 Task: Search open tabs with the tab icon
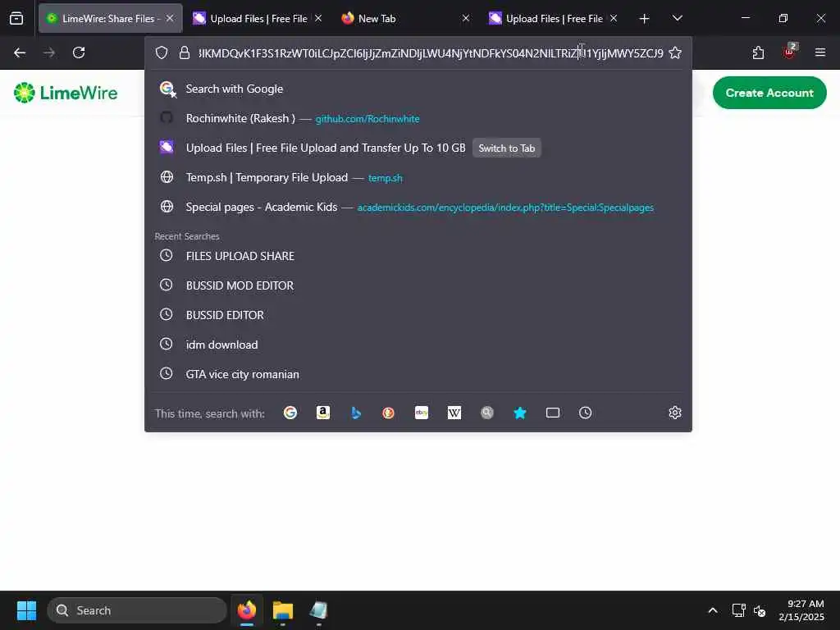(x=553, y=413)
